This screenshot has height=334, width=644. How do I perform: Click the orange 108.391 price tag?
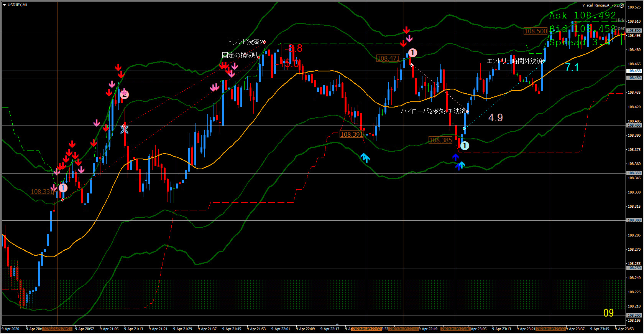point(352,134)
